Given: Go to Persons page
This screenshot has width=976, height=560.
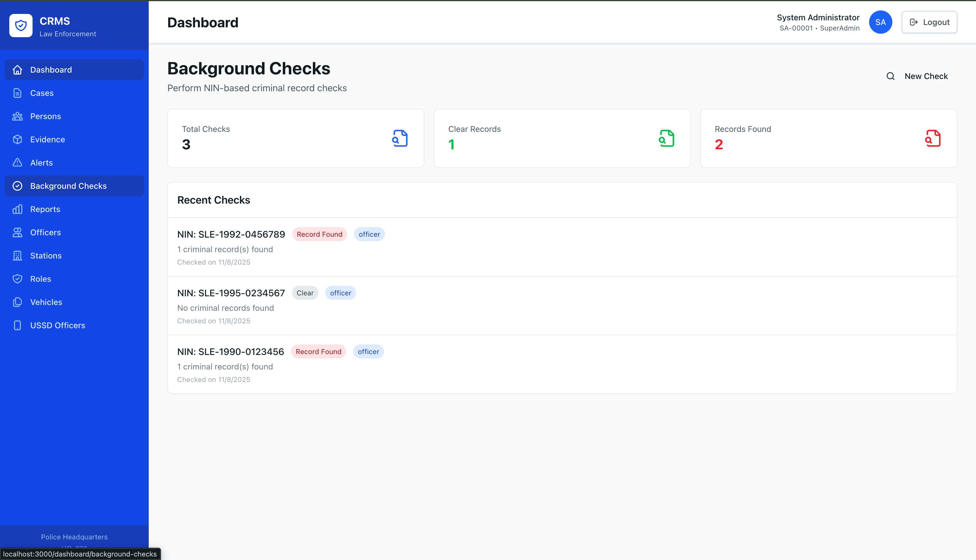Looking at the screenshot, I should pyautogui.click(x=74, y=116).
